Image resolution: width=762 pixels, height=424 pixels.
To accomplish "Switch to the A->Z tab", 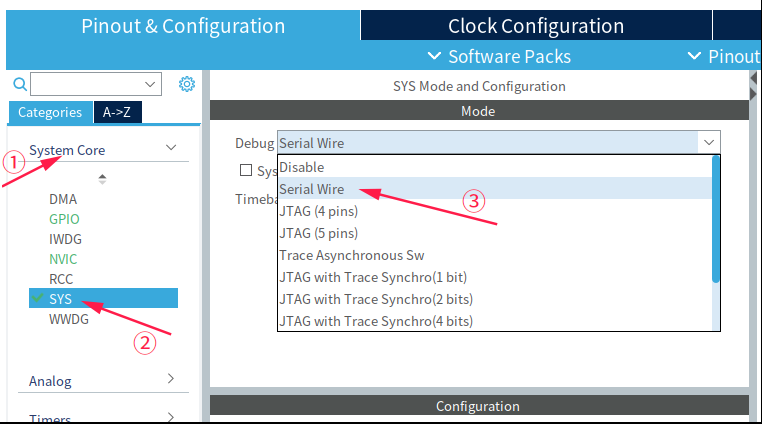I will click(117, 112).
